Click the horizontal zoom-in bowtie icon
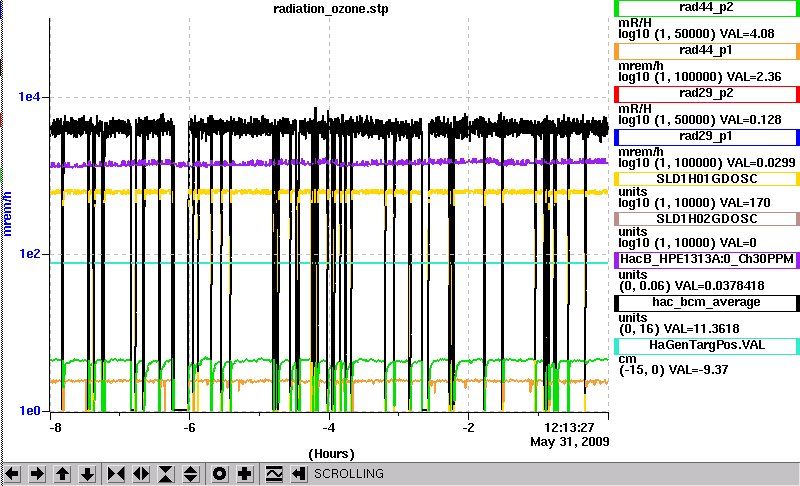The width and height of the screenshot is (800, 486). tap(116, 474)
